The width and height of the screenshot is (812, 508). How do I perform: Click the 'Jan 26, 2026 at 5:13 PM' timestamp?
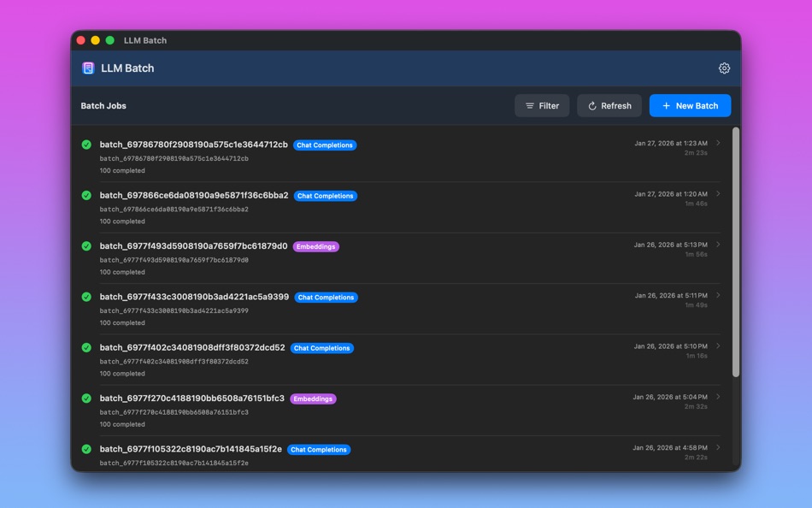(671, 245)
